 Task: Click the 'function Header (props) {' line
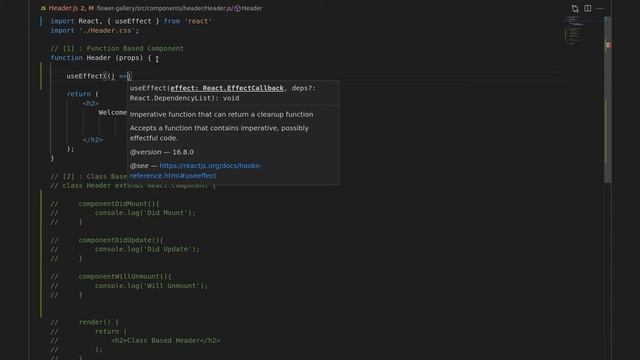tap(101, 58)
